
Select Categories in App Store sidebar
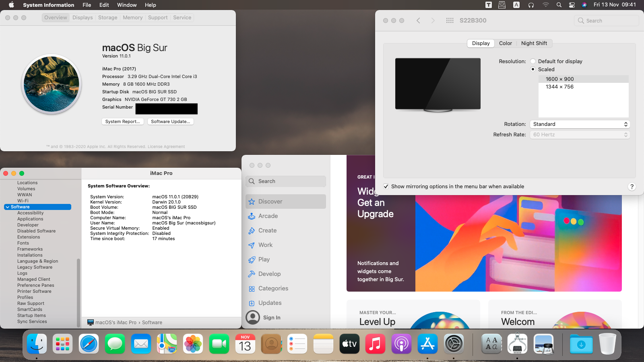[286, 288]
